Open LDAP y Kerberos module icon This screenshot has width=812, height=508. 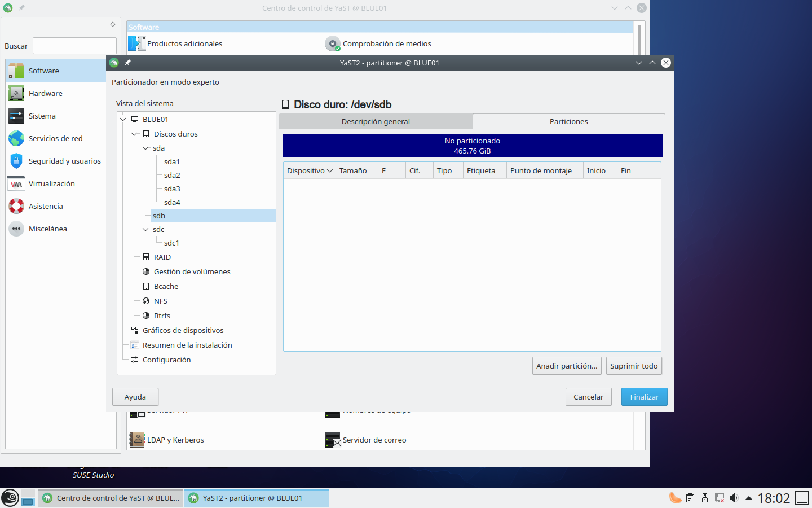[137, 440]
